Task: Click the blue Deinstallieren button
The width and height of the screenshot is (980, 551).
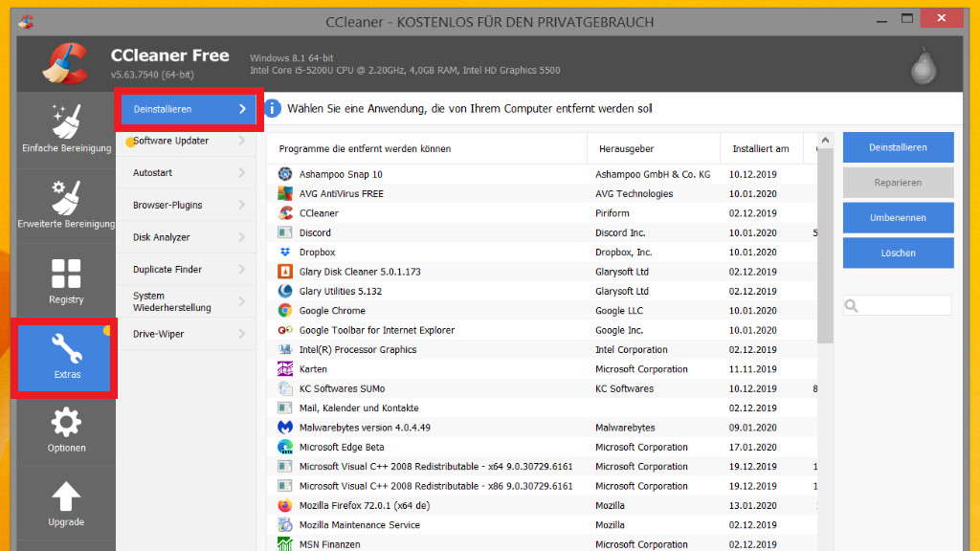Action: point(898,147)
